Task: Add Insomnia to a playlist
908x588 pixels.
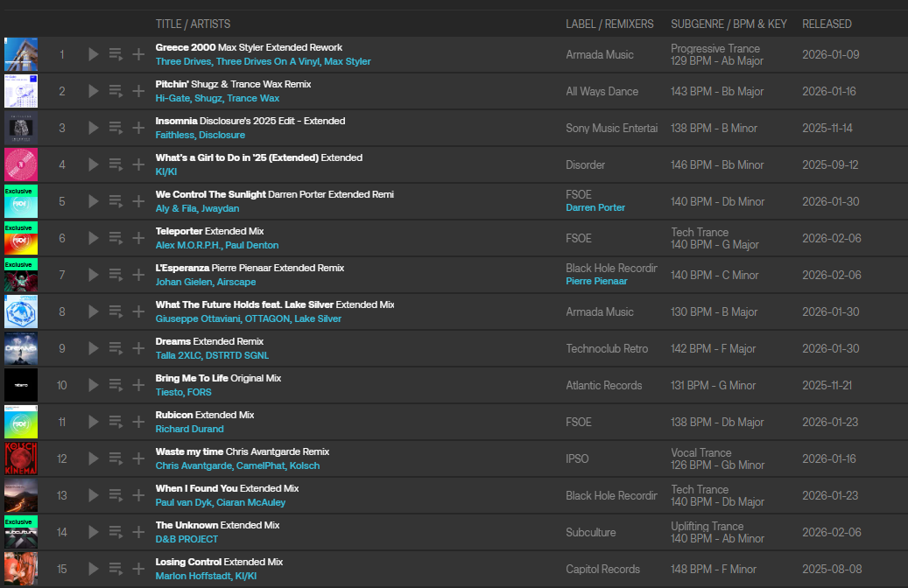Action: click(x=138, y=128)
